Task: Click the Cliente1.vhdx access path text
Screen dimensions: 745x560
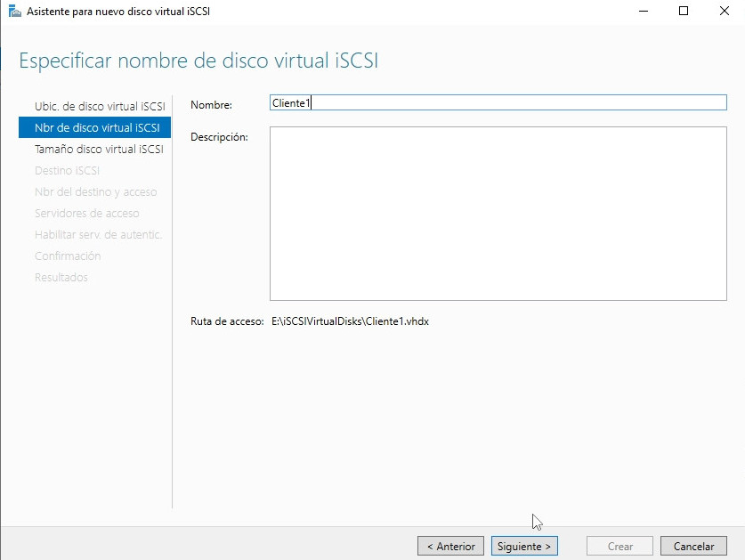Action: click(x=350, y=321)
